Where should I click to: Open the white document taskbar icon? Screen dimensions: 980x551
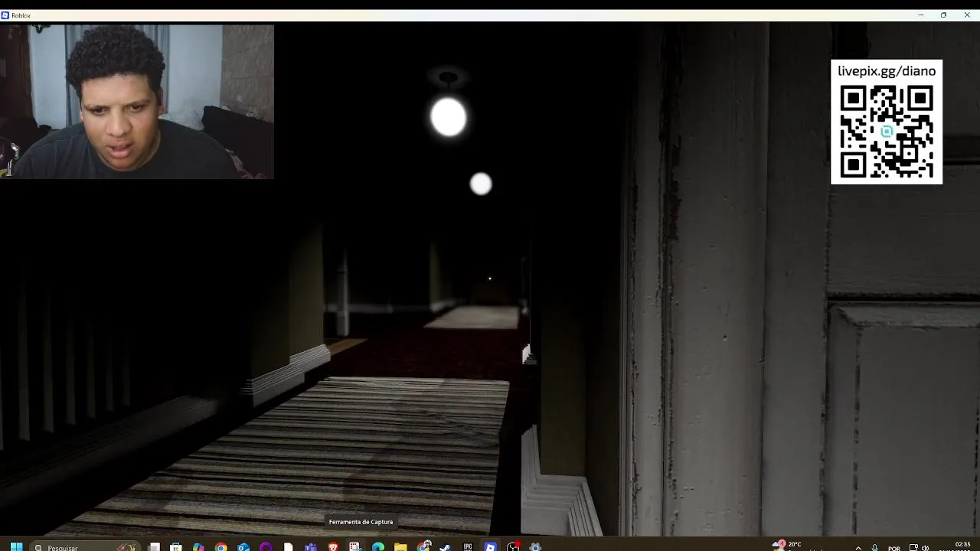[x=288, y=546]
